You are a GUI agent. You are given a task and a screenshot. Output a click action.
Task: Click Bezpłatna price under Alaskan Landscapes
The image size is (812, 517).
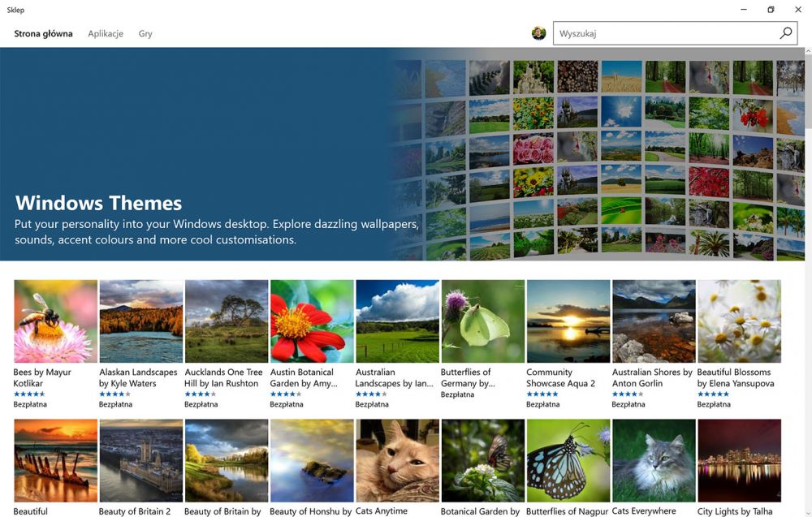(x=115, y=404)
